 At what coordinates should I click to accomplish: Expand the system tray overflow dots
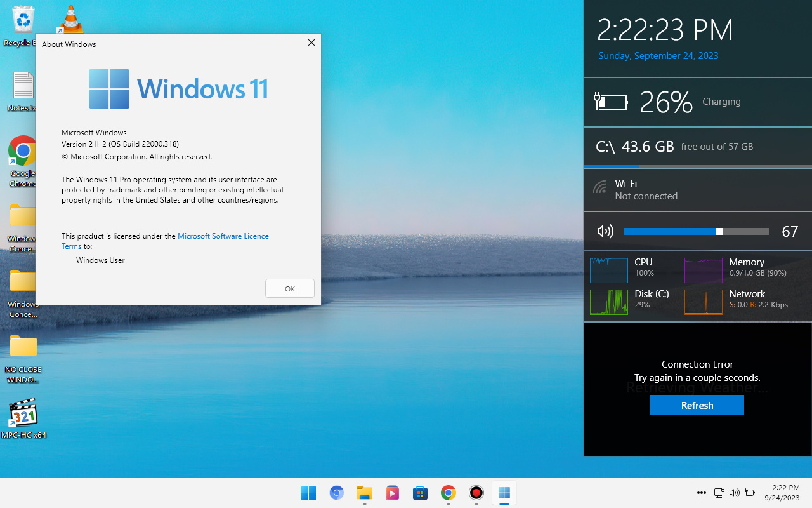(x=701, y=493)
